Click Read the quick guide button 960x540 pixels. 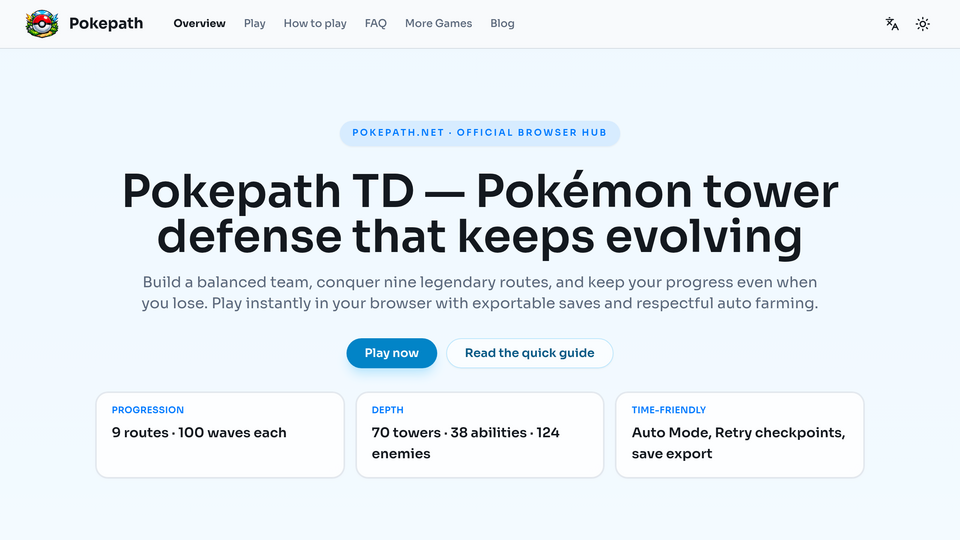coord(530,353)
